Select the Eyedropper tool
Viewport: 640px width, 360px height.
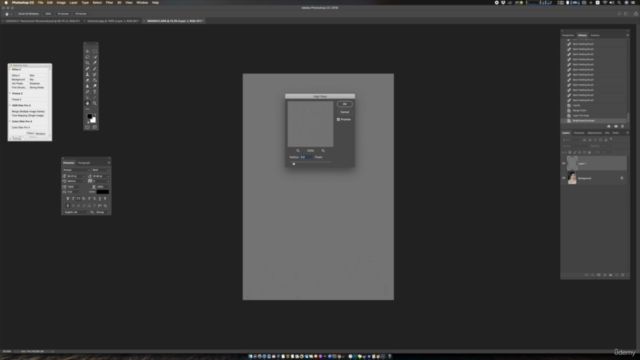coord(95,63)
